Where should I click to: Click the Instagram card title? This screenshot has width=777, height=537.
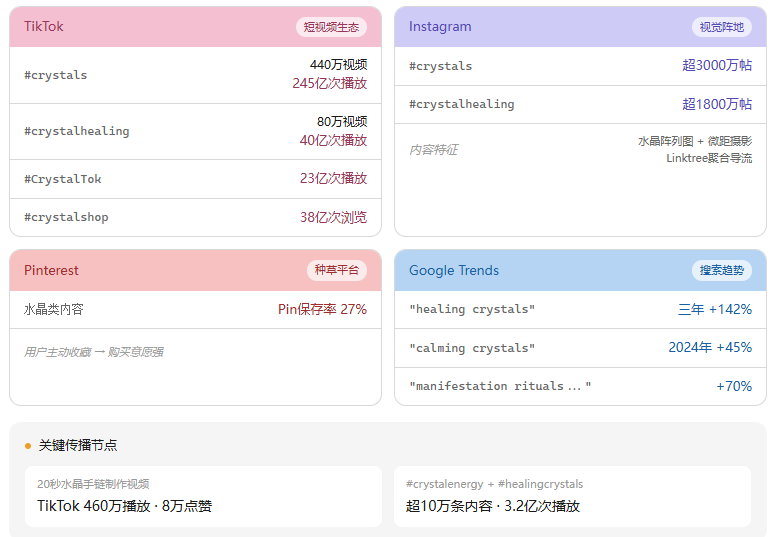coord(440,27)
